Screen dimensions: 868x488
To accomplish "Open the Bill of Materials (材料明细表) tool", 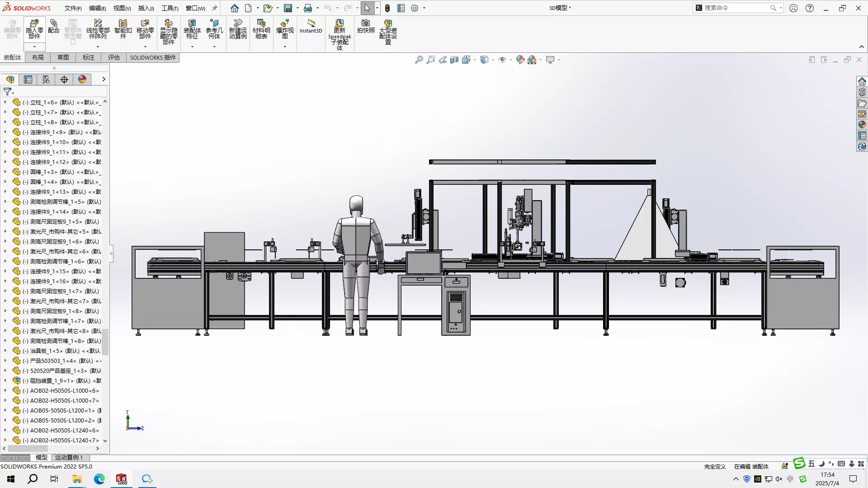I will pyautogui.click(x=261, y=29).
